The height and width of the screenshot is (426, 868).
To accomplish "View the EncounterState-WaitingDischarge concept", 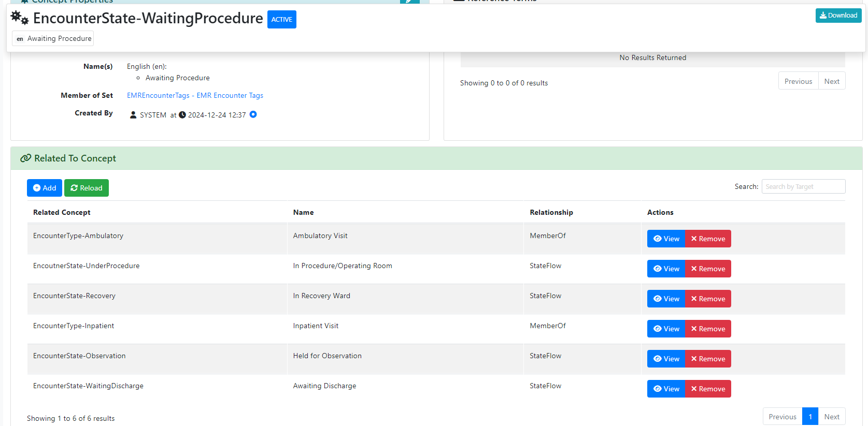I will tap(666, 389).
